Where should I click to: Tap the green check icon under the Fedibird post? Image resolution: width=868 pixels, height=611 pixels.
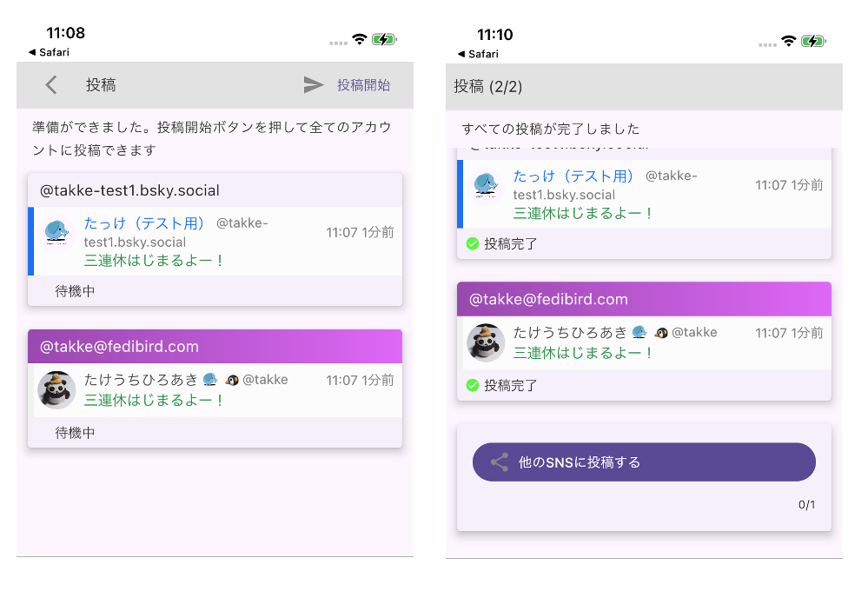coord(473,385)
